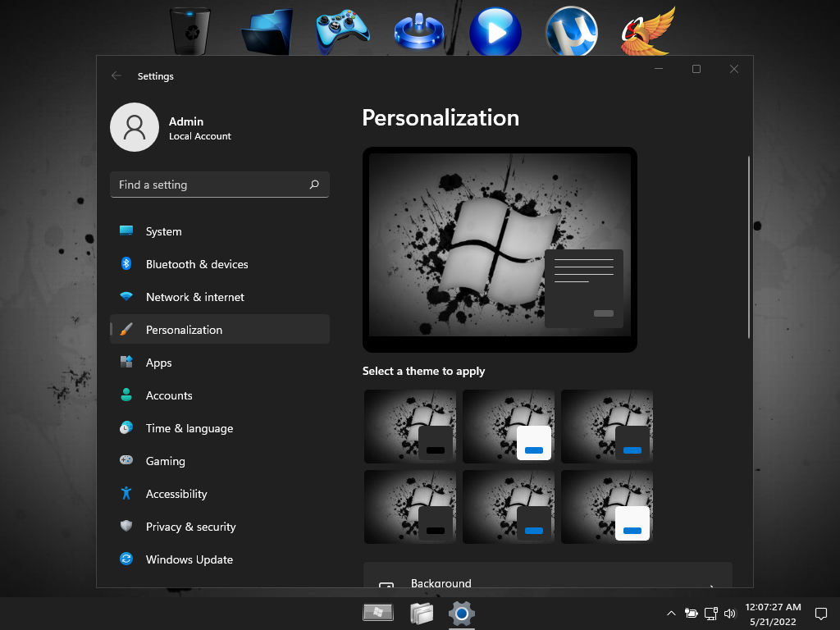
Task: Click the Apps icon in sidebar
Action: tap(126, 362)
